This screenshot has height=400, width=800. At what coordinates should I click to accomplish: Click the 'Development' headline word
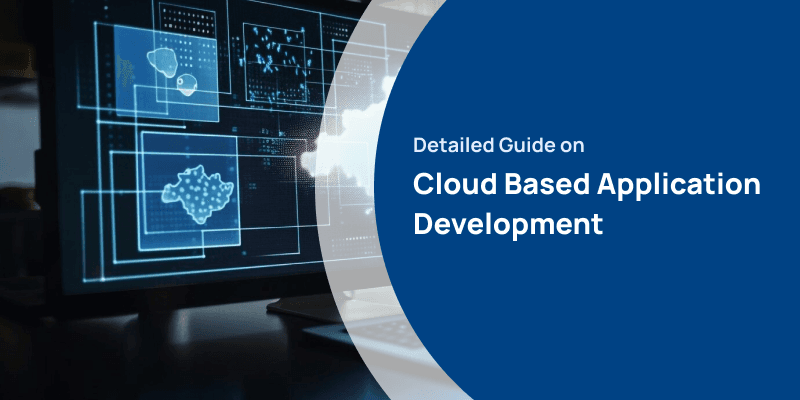[508, 224]
